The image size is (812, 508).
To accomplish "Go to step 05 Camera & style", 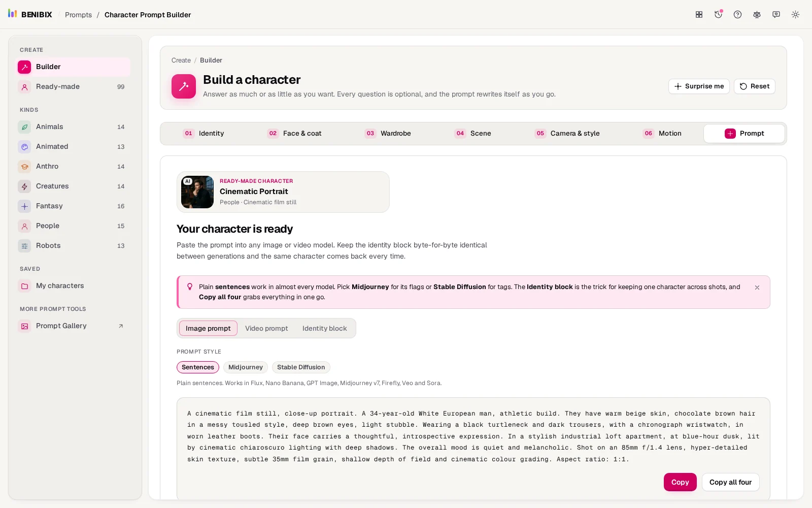I will (x=567, y=134).
